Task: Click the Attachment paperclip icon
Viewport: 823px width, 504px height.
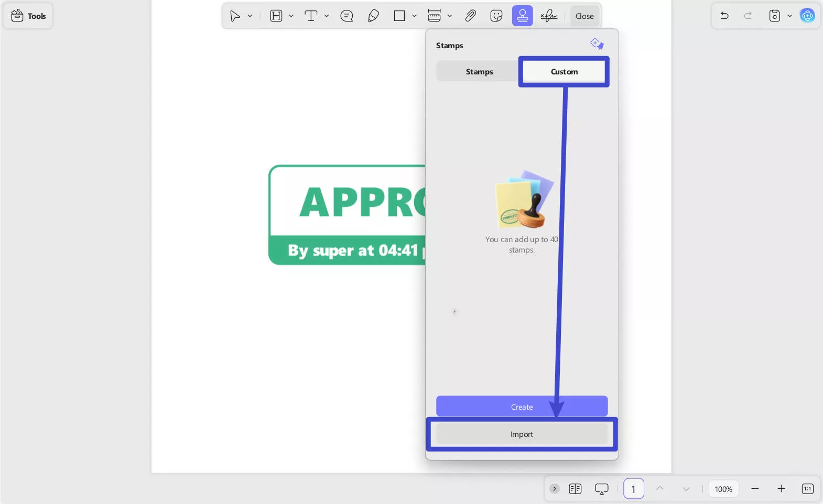Action: 470,16
